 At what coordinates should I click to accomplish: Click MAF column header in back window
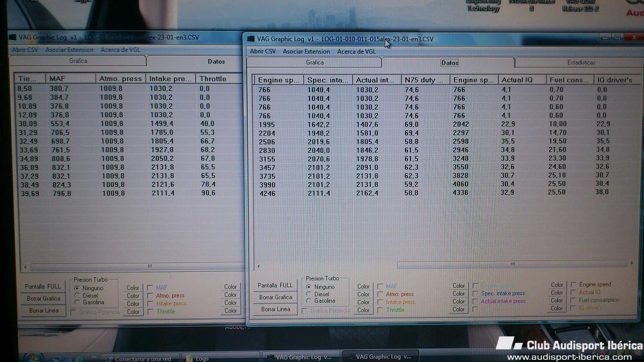(70, 78)
